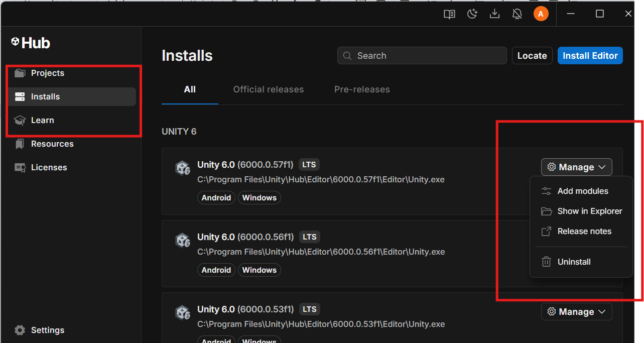Select Installs in the sidebar
Screen dimensions: 644x343
(71, 97)
